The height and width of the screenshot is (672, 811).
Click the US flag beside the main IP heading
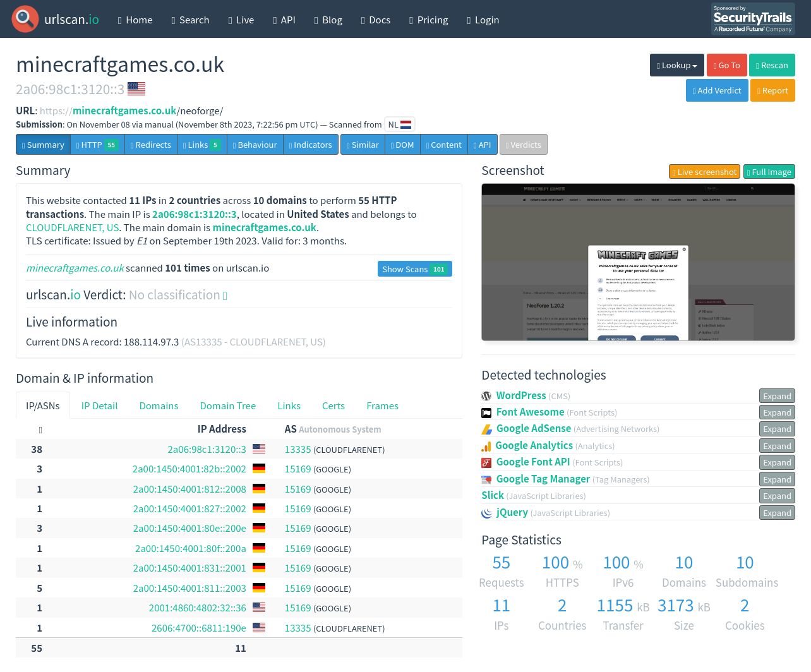click(136, 89)
